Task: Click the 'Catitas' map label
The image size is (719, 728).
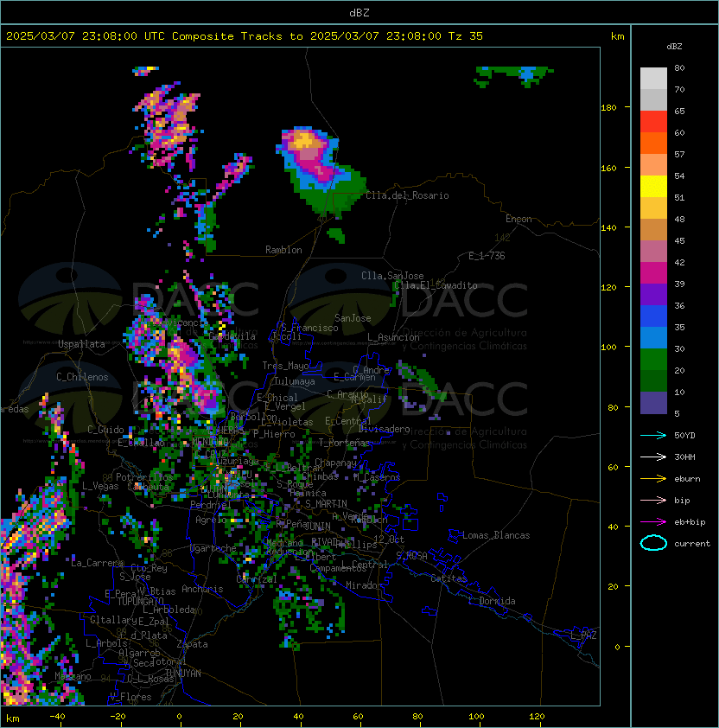Action: (449, 578)
